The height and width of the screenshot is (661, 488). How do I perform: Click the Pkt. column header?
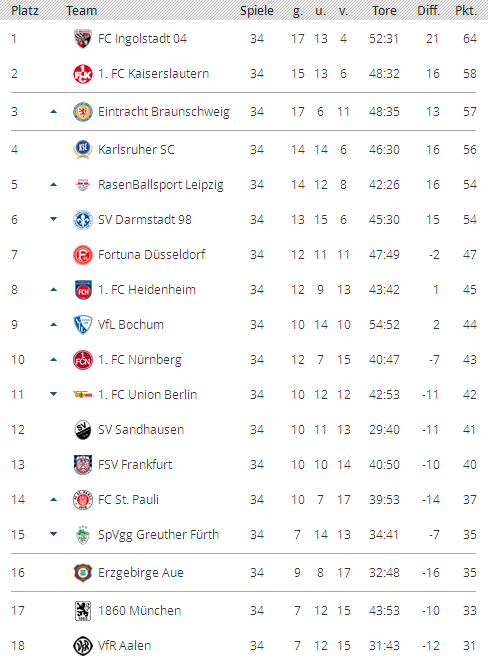click(466, 11)
